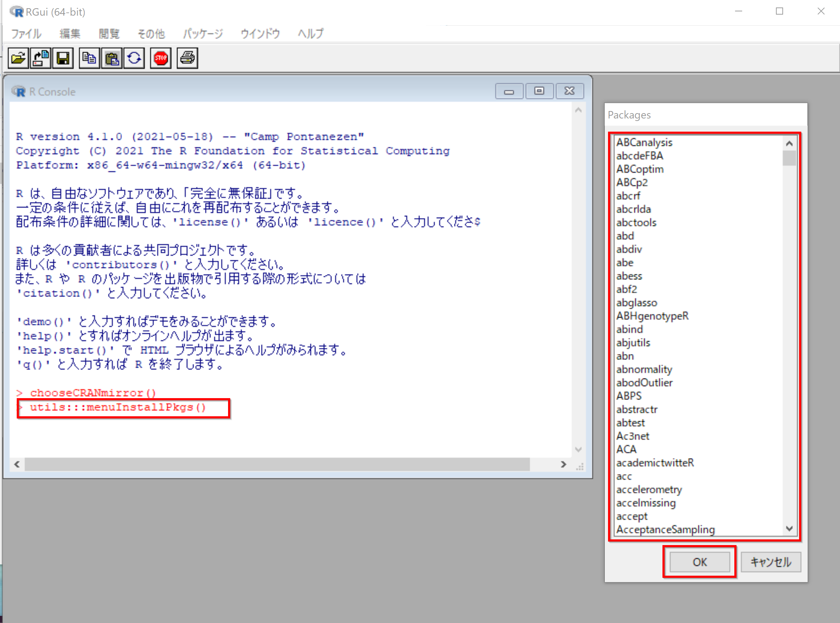The width and height of the screenshot is (840, 623).
Task: Select abess package
Action: pyautogui.click(x=698, y=276)
